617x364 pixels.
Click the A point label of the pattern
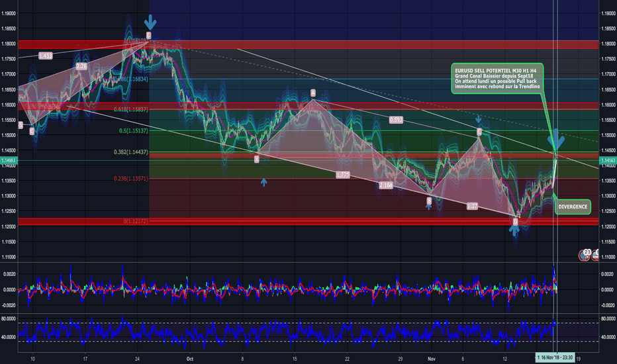coord(313,93)
